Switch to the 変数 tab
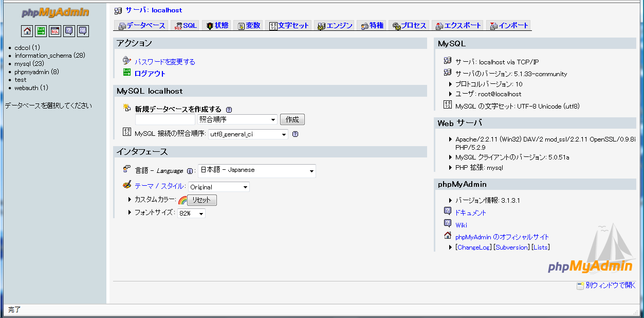644x318 pixels. pos(248,25)
